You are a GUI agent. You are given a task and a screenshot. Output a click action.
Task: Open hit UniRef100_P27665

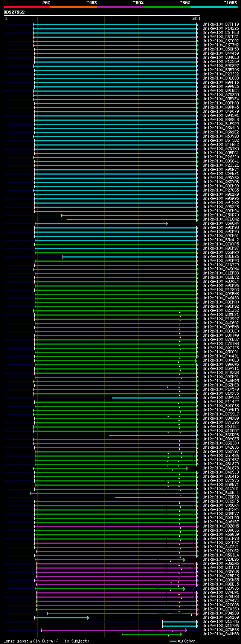[x=221, y=190]
